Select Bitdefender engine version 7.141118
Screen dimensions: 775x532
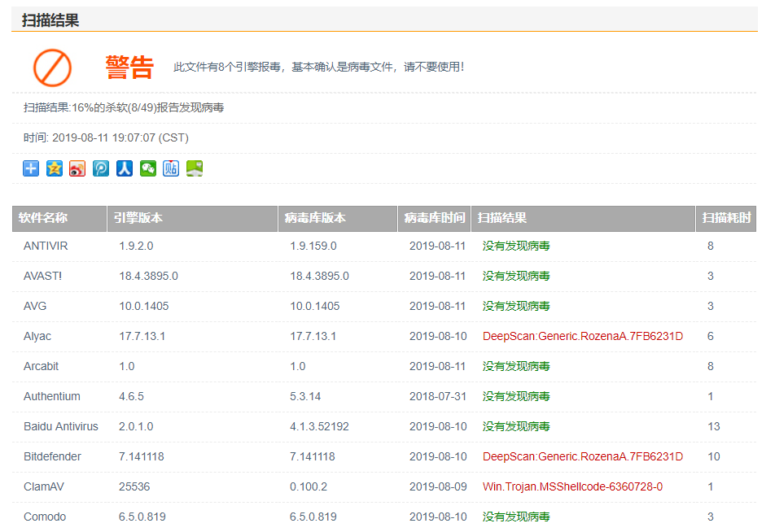[142, 457]
